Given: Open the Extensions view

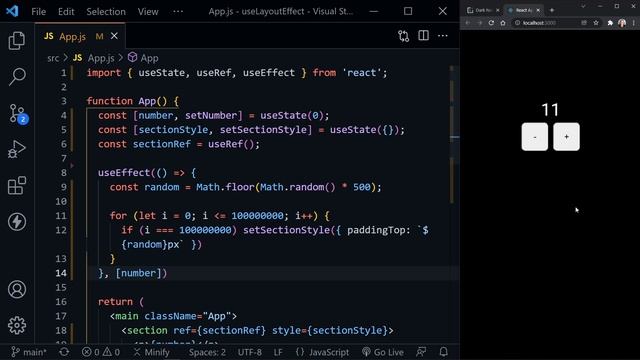Looking at the screenshot, I should coord(17,186).
